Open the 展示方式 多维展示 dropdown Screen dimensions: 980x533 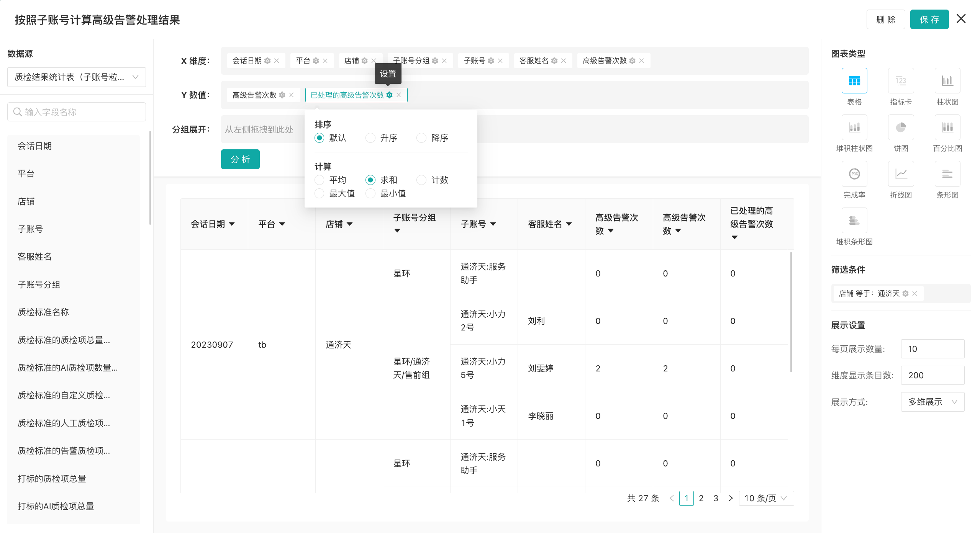coord(932,402)
